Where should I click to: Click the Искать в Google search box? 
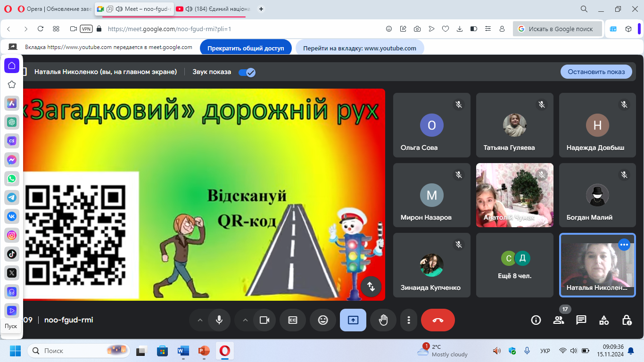pyautogui.click(x=558, y=29)
